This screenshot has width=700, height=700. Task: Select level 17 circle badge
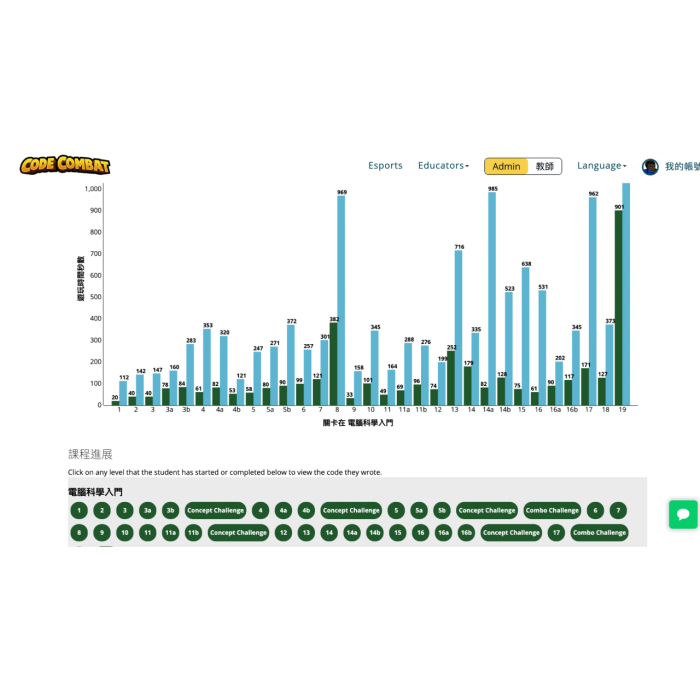(x=555, y=533)
